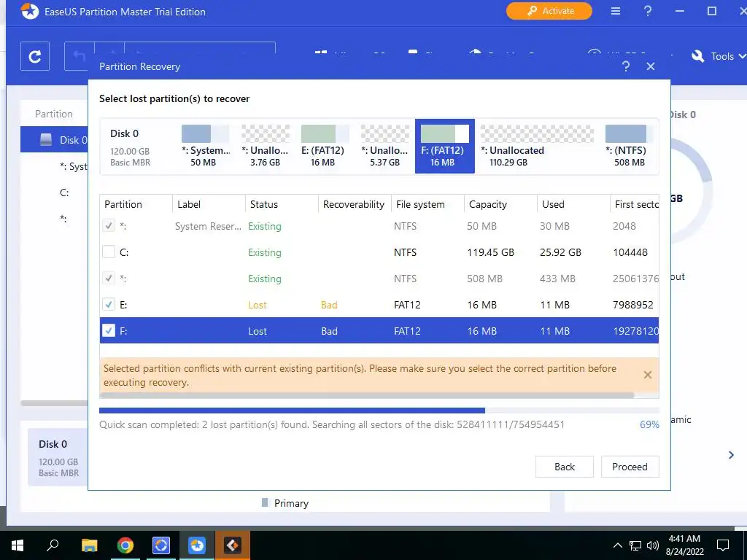Dismiss the partition conflict warning banner
The height and width of the screenshot is (560, 747).
point(648,375)
